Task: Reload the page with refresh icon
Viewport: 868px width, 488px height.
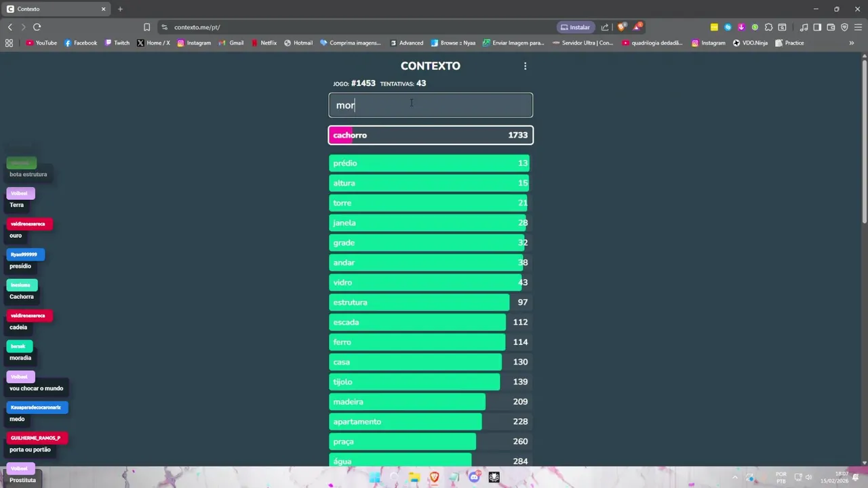Action: pos(37,27)
